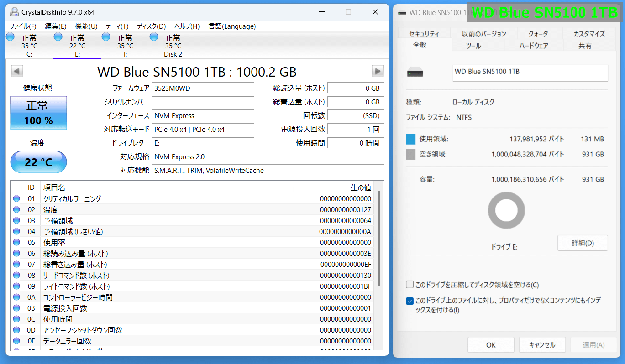
Task: Click raw value 000000000001BF
Action: point(346,286)
